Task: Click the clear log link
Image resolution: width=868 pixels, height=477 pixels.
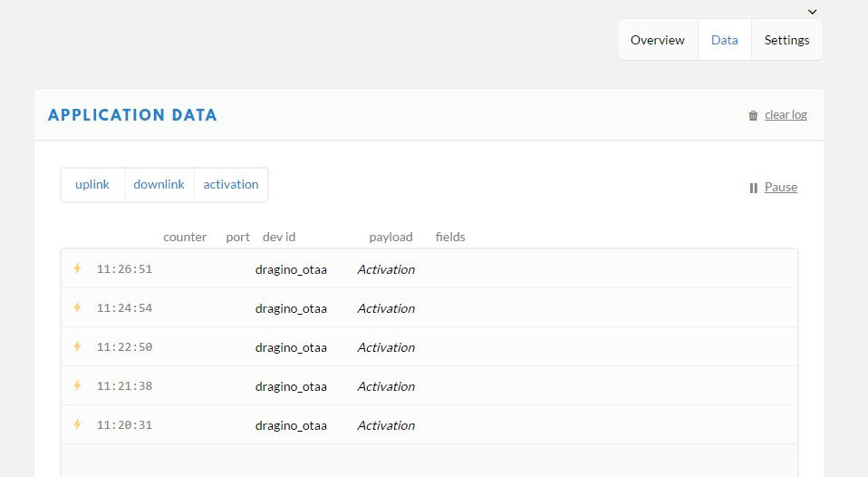Action: [x=786, y=114]
